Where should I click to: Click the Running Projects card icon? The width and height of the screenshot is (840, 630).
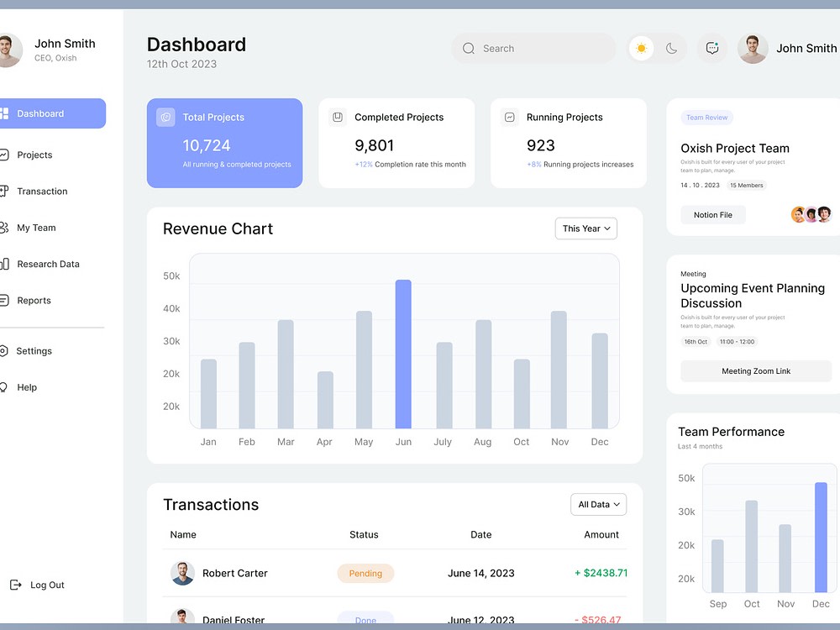510,117
